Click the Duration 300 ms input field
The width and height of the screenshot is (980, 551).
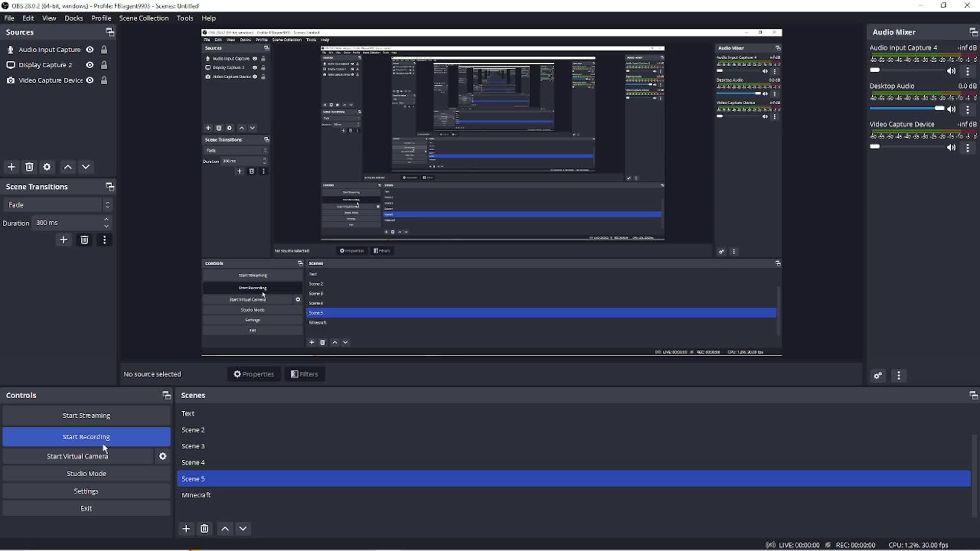pyautogui.click(x=67, y=223)
